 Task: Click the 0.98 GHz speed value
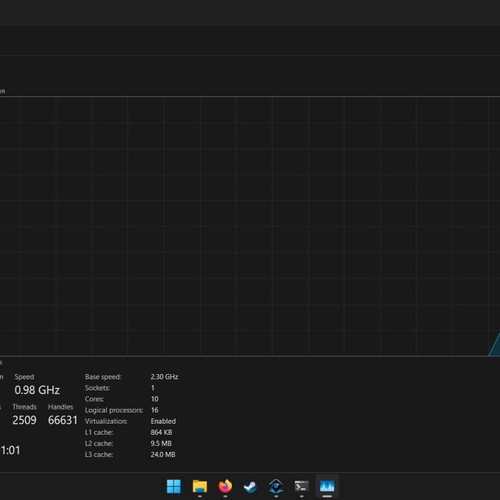(37, 390)
